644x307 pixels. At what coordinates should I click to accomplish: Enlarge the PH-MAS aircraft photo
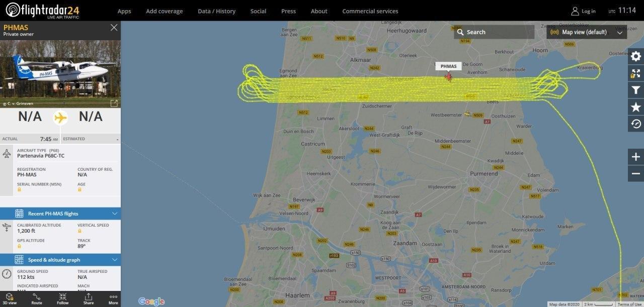114,103
